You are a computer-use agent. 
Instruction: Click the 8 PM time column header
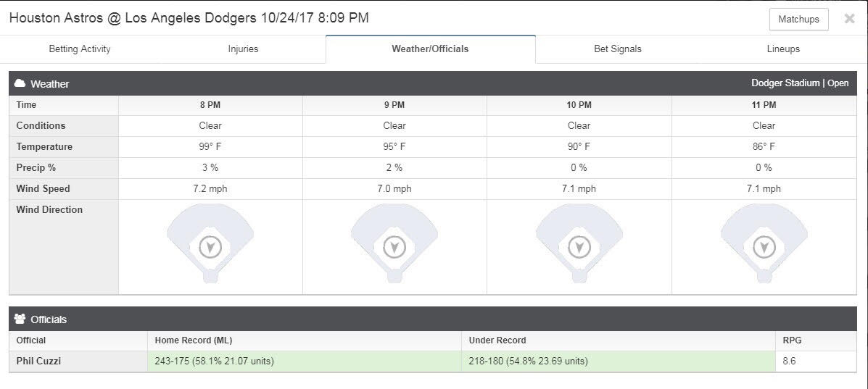[x=210, y=104]
